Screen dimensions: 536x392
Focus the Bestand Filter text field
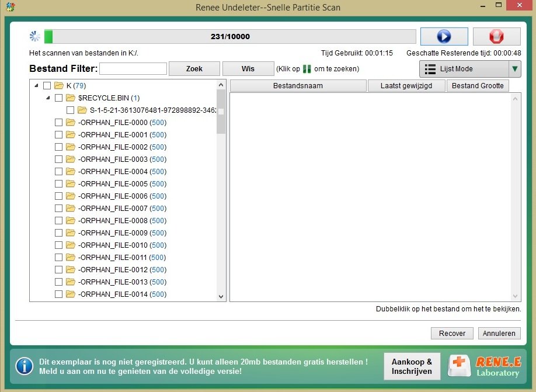point(133,69)
